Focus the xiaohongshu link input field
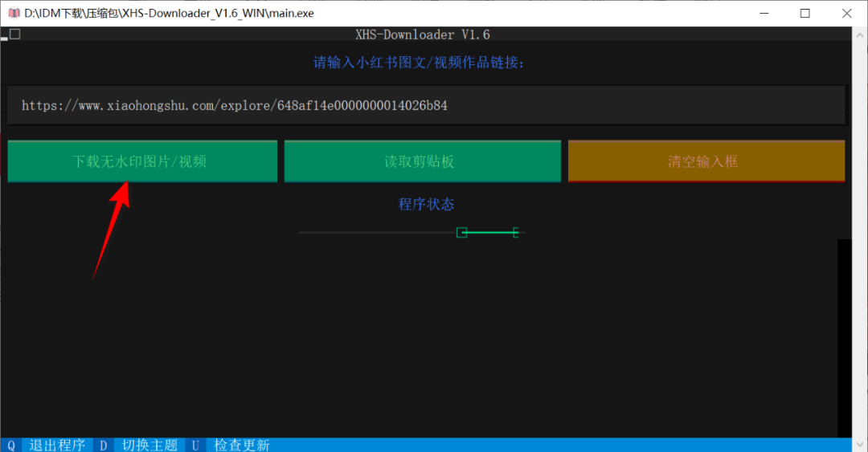This screenshot has width=868, height=452. [427, 105]
